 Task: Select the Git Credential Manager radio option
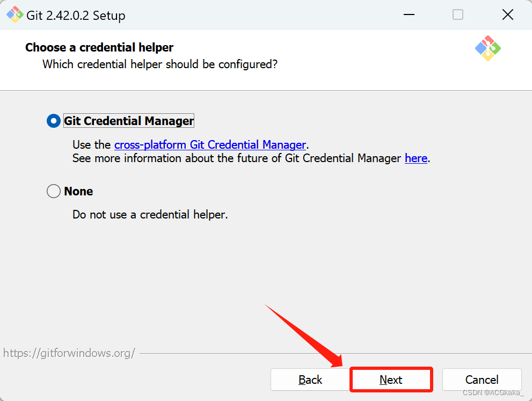pos(54,121)
